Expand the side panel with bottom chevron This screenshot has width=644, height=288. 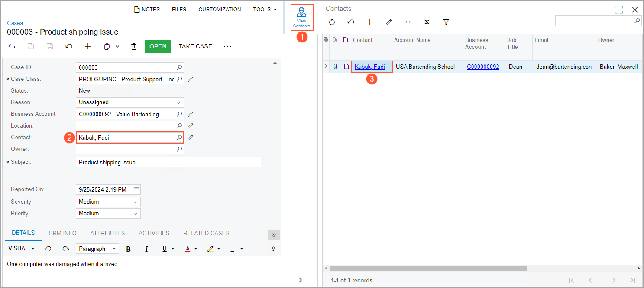300,280
